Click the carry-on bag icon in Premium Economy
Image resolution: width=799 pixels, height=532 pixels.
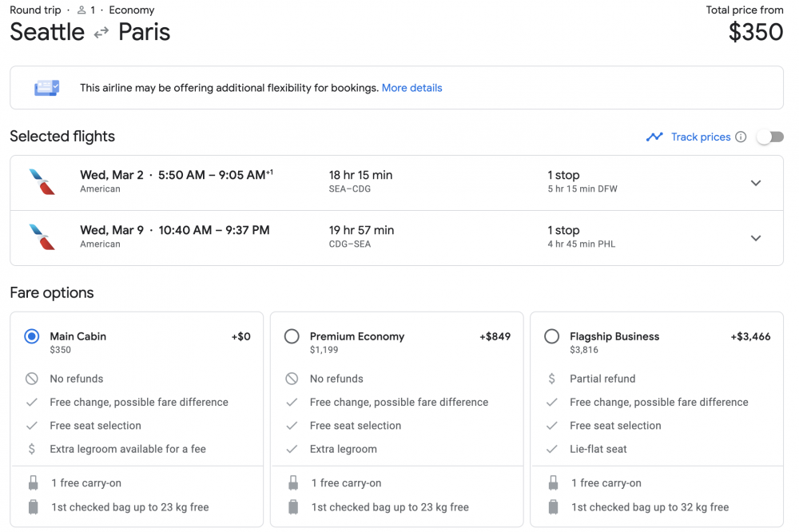(292, 483)
